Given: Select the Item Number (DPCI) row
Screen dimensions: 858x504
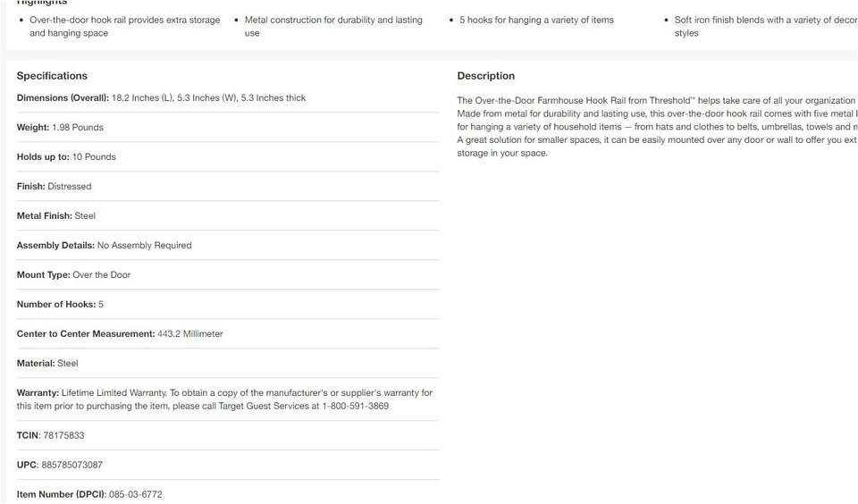Looking at the screenshot, I should tap(89, 494).
